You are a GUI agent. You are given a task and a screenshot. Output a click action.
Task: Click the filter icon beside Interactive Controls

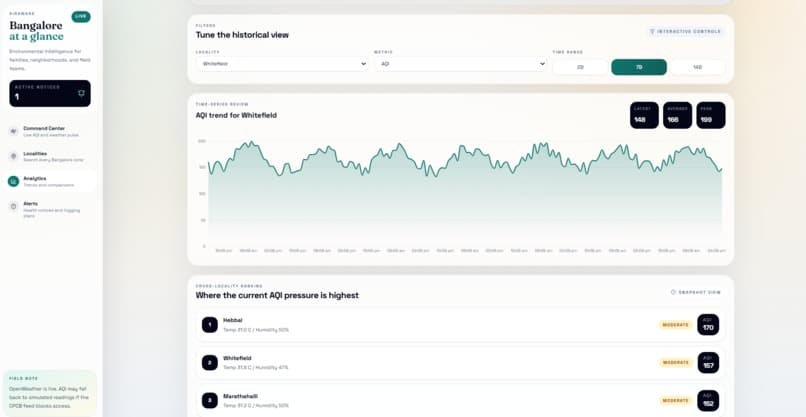tap(652, 31)
